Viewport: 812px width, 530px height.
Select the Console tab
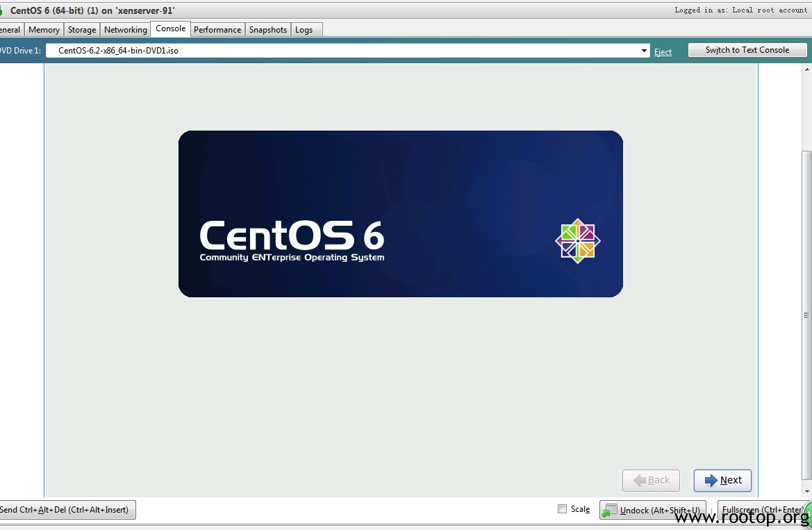(170, 28)
